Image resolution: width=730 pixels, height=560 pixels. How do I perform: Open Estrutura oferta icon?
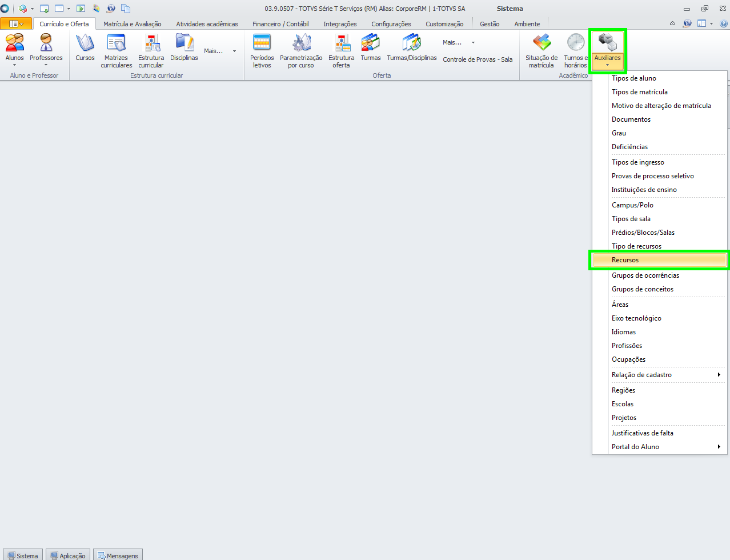pyautogui.click(x=342, y=50)
